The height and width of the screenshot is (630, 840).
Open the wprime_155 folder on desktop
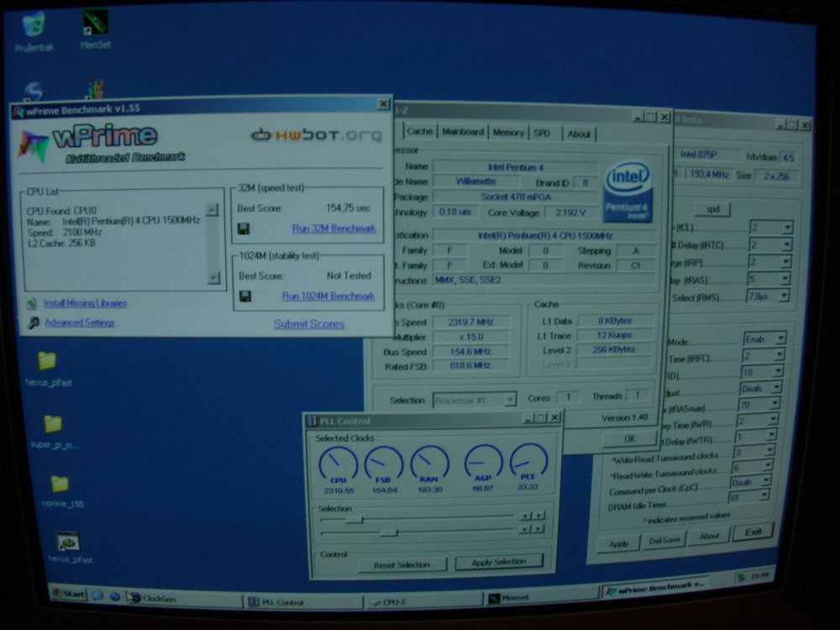(60, 484)
